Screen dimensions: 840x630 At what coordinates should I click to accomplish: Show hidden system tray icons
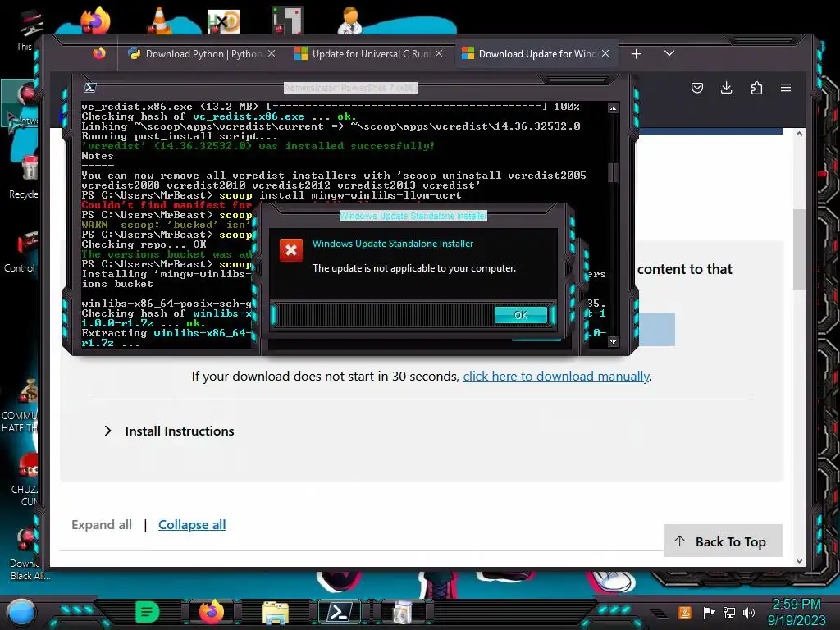click(x=659, y=614)
